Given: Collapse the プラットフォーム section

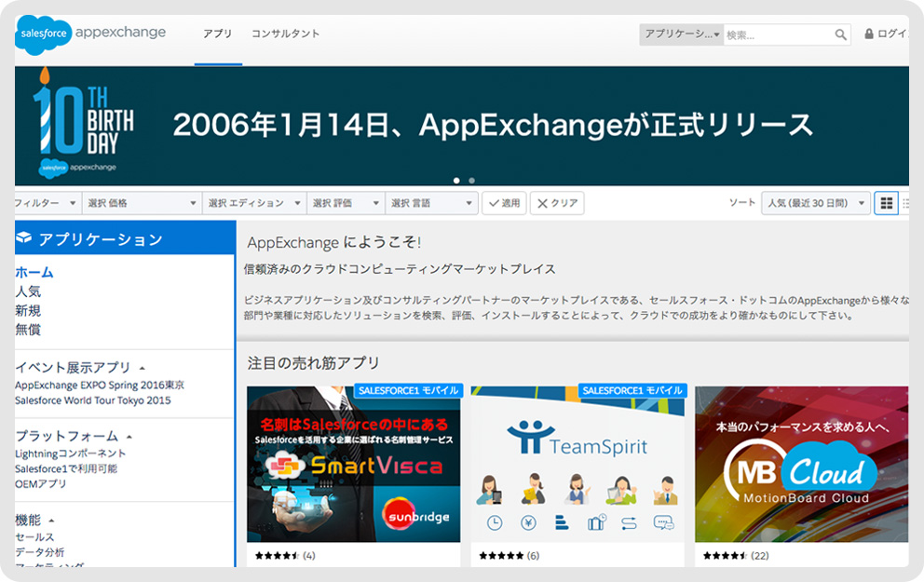Looking at the screenshot, I should click(x=129, y=437).
